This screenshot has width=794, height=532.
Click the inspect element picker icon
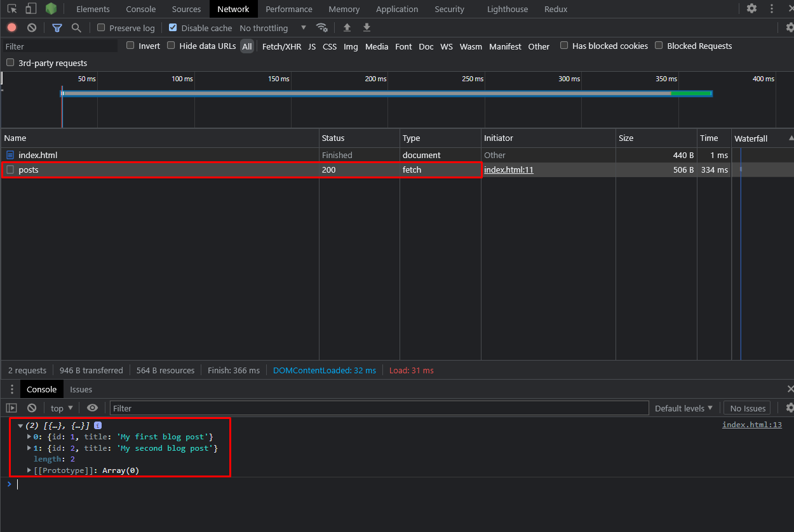click(x=12, y=9)
